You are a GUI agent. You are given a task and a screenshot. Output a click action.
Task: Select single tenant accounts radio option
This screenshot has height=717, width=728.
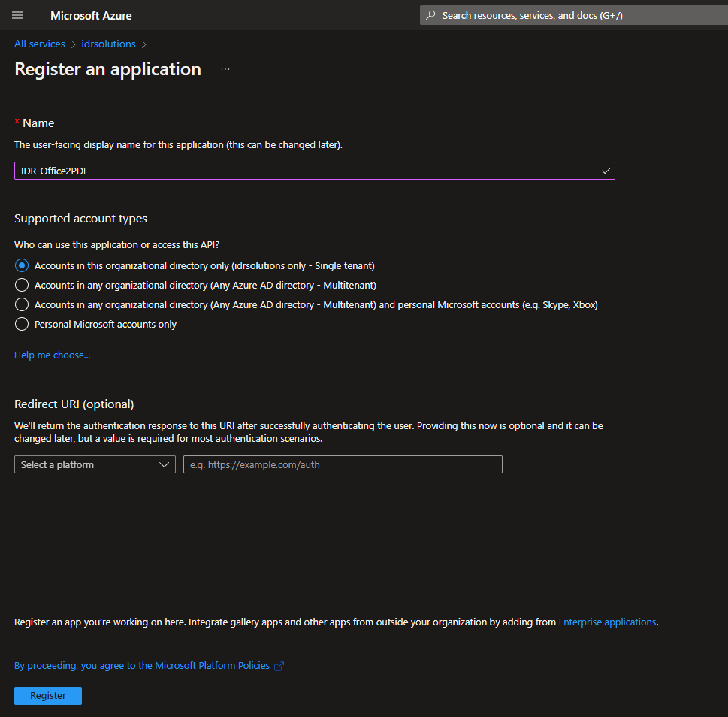click(22, 265)
